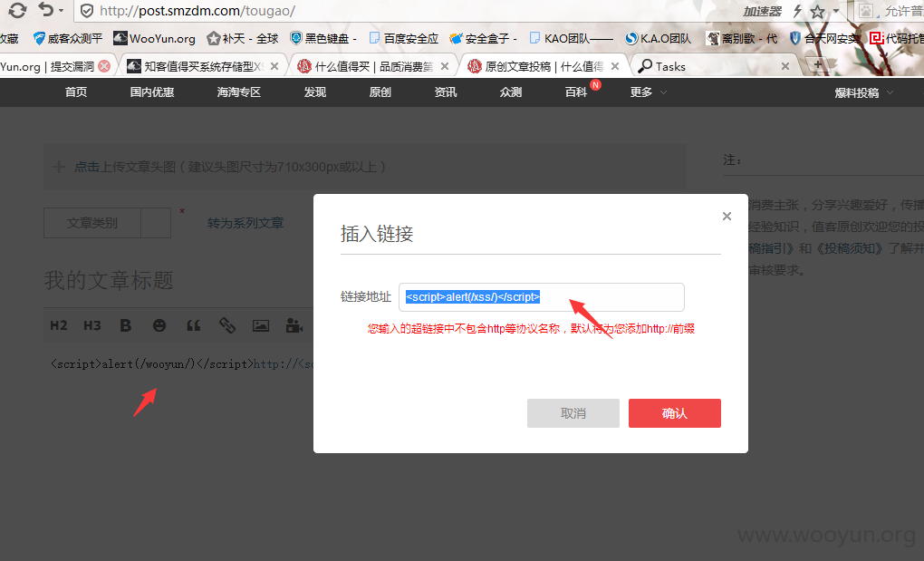
Task: Close the 知客值得买系统存储型XSS tab
Action: tap(274, 66)
